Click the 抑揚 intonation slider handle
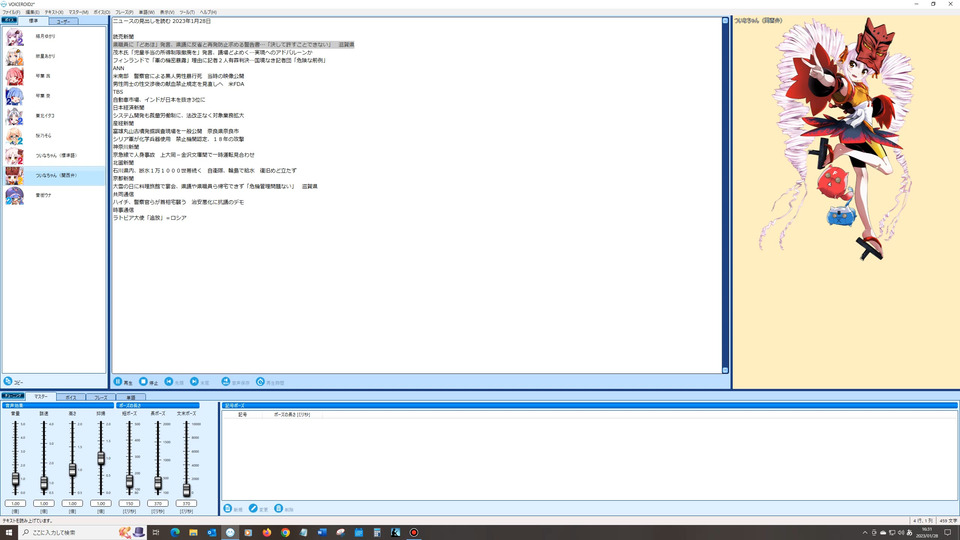Viewport: 960px width, 540px height. pyautogui.click(x=101, y=458)
